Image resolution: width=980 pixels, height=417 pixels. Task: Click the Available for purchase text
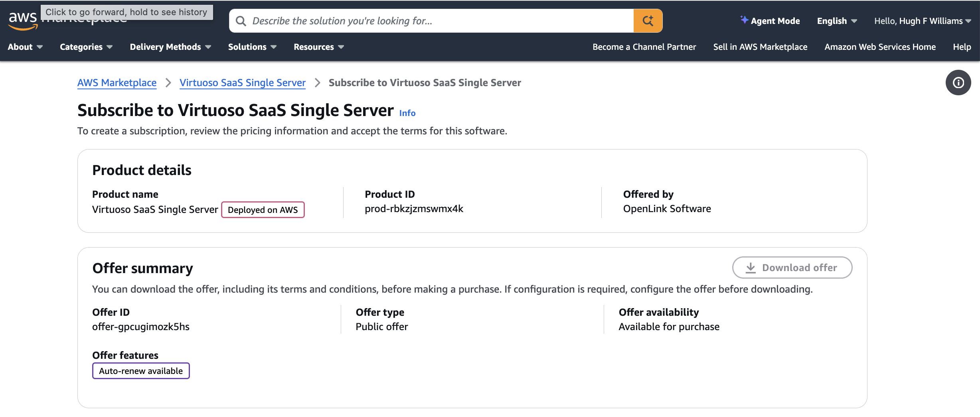(669, 327)
